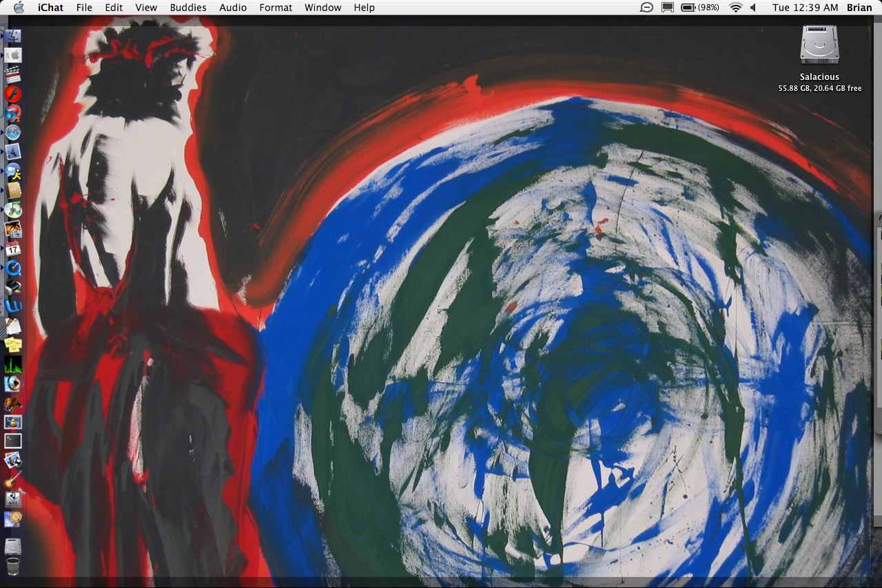Open the hard drive icon in Dock
This screenshot has width=882, height=588.
13,547
